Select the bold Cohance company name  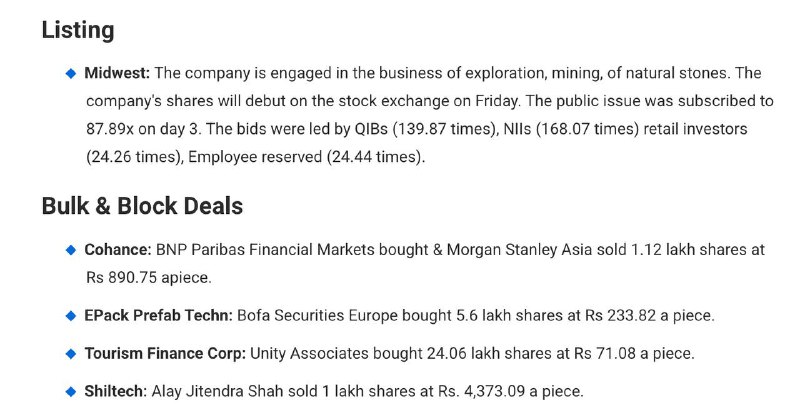(118, 249)
